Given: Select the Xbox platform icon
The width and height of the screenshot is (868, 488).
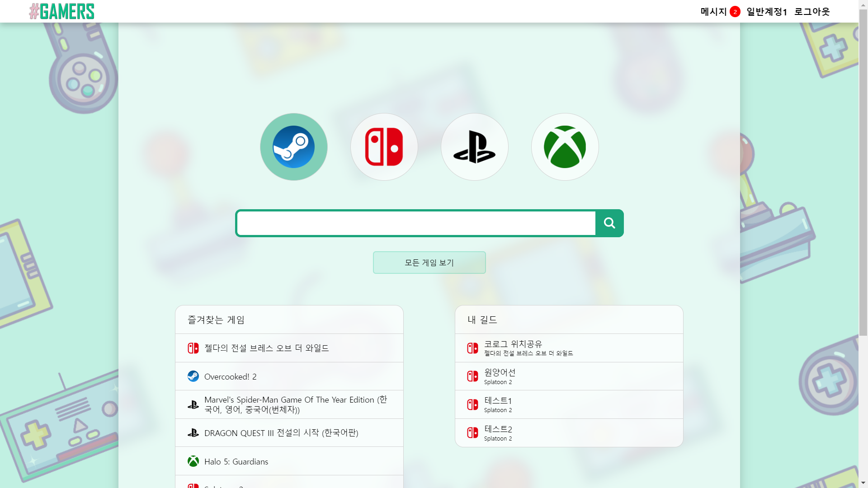Looking at the screenshot, I should 565,146.
